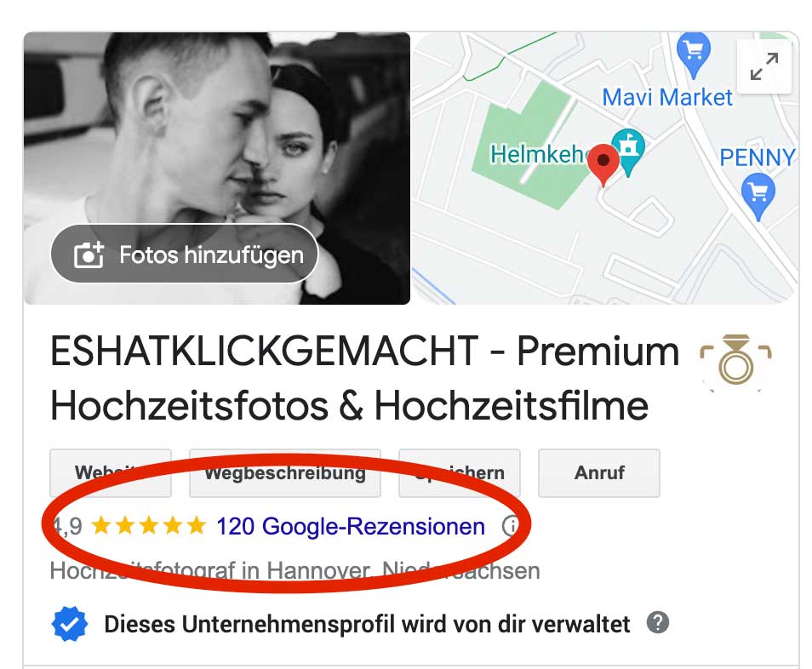
Task: Click the blue verified badge icon
Action: 70,624
